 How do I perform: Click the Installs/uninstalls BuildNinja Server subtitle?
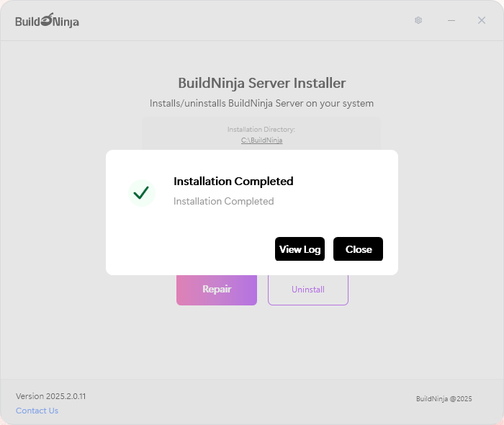click(x=261, y=104)
